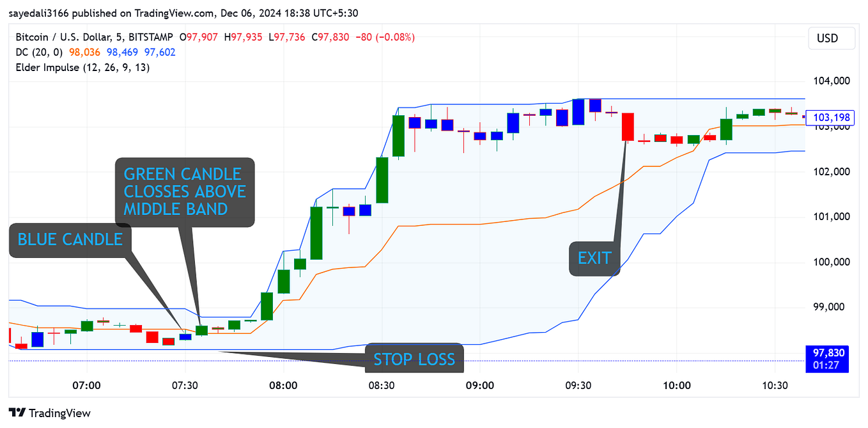The height and width of the screenshot is (428, 868).
Task: Click the -0.08% change value in legend
Action: tap(396, 37)
